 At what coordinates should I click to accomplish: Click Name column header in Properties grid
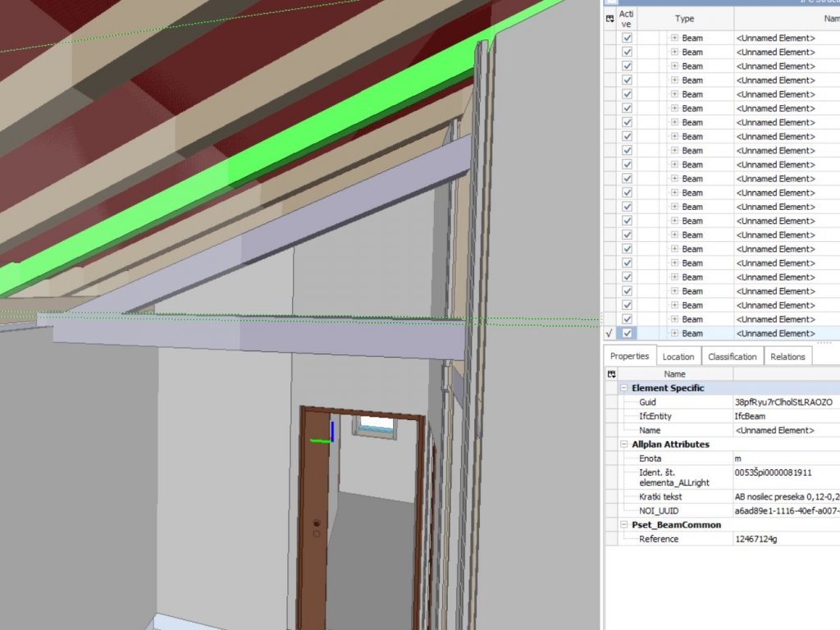(x=674, y=374)
